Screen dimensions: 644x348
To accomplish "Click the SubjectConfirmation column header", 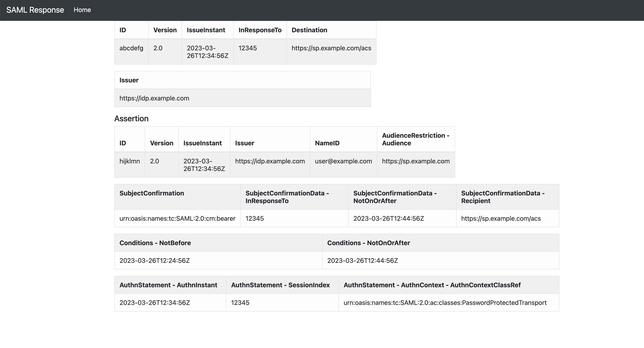I will tap(177, 197).
